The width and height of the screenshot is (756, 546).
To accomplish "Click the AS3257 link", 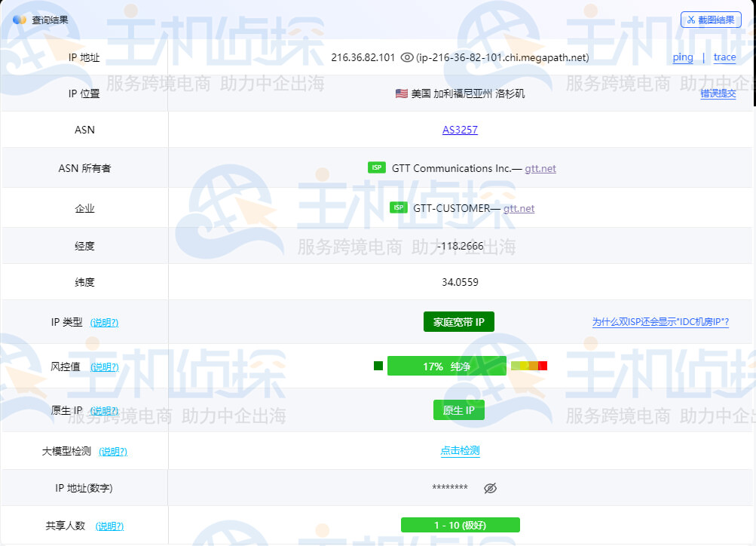I will click(459, 130).
